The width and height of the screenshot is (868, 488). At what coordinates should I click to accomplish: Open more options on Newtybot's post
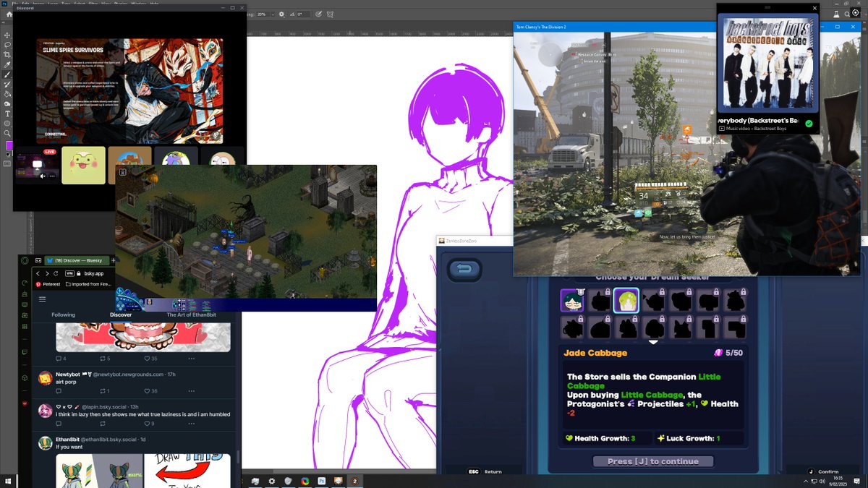[191, 391]
